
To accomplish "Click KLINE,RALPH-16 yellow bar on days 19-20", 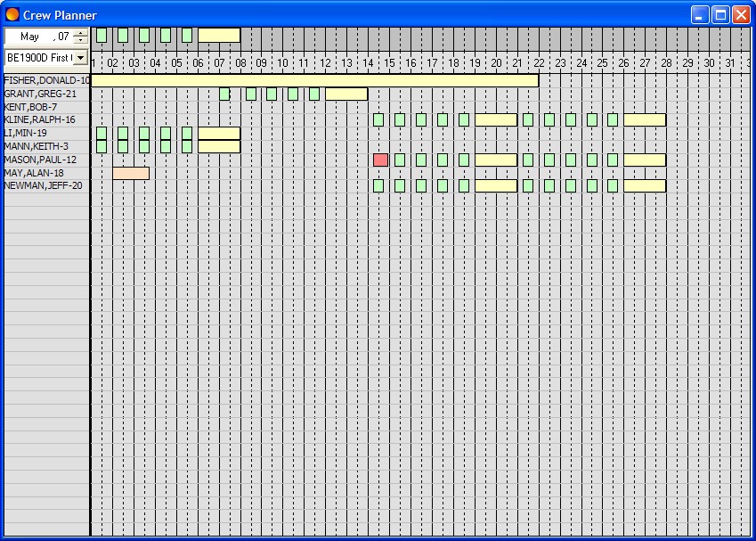I will pyautogui.click(x=496, y=119).
